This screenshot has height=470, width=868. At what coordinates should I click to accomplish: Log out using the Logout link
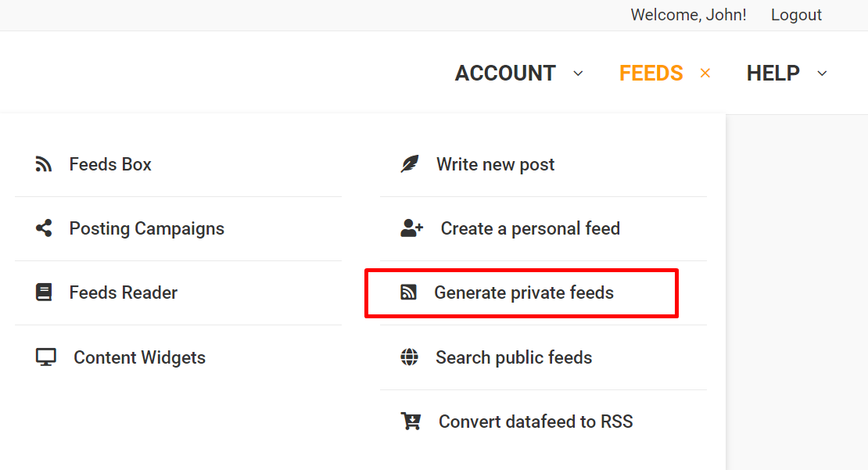coord(796,15)
